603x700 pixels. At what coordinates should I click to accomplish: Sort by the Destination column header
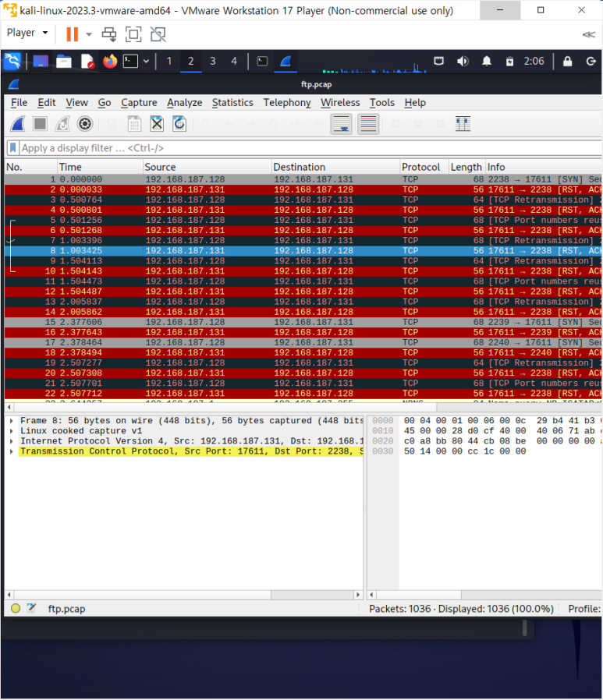point(335,167)
